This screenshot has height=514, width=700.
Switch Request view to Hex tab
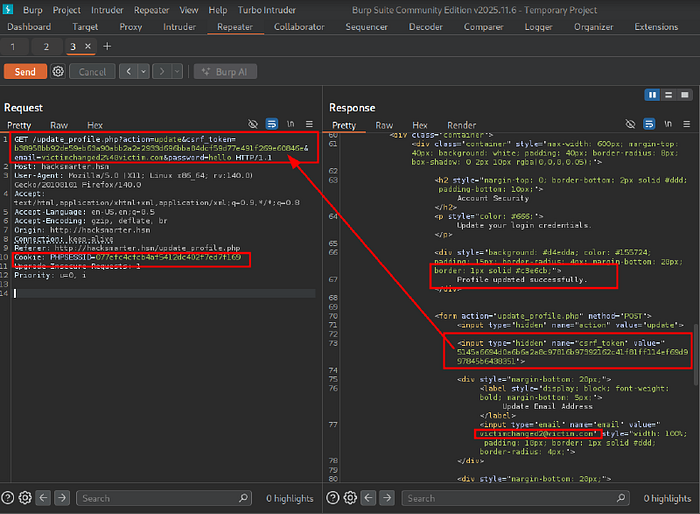pyautogui.click(x=95, y=125)
